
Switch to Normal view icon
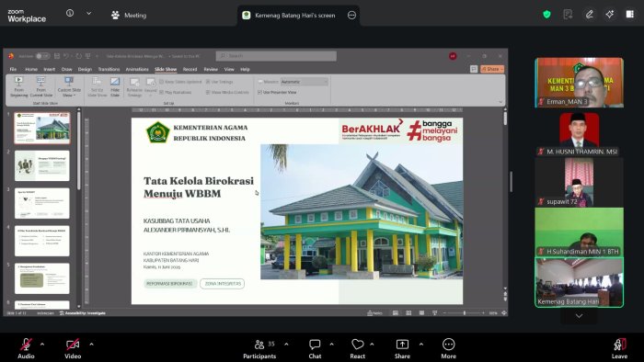pyautogui.click(x=395, y=312)
